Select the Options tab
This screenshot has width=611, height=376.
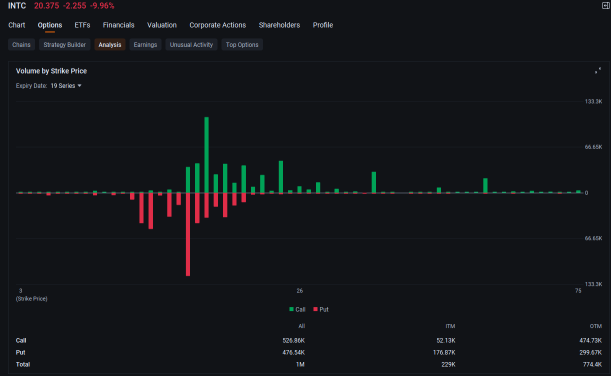[50, 25]
